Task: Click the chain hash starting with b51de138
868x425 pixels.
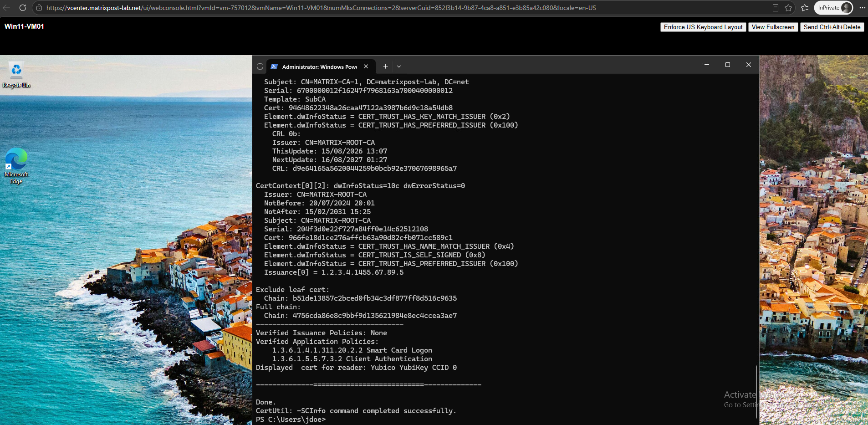Action: (375, 298)
